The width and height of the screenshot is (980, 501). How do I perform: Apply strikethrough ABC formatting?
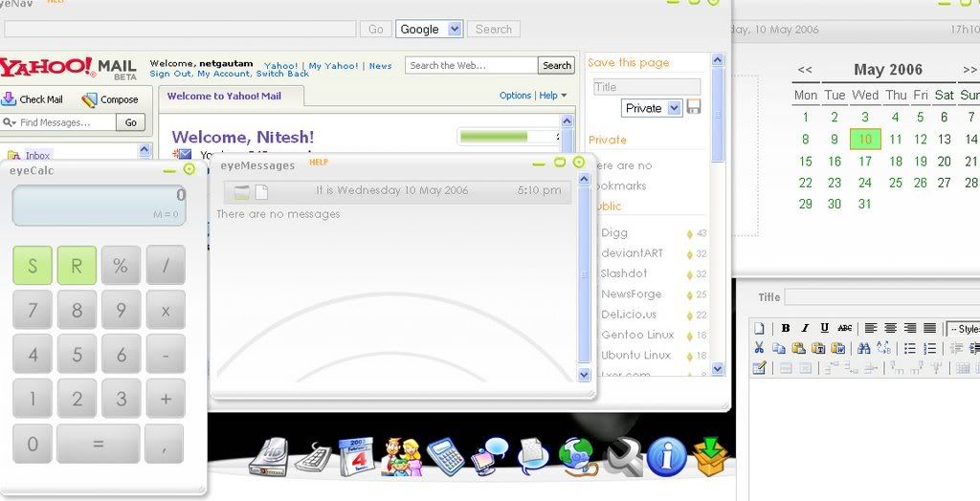844,328
